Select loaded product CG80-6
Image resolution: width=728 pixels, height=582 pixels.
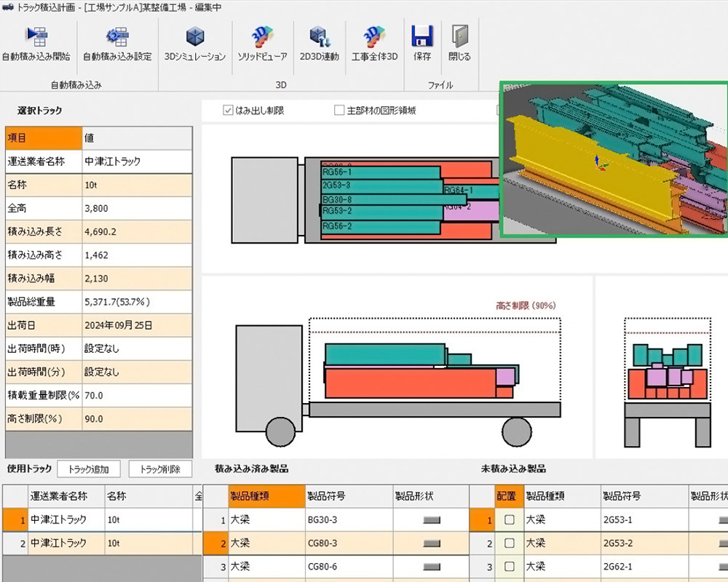click(336, 566)
